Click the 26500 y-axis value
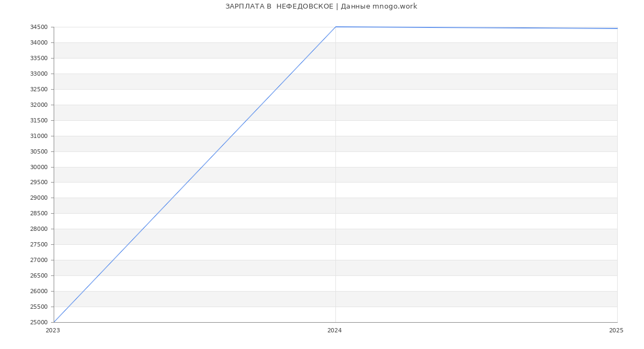The image size is (644, 349). click(39, 276)
